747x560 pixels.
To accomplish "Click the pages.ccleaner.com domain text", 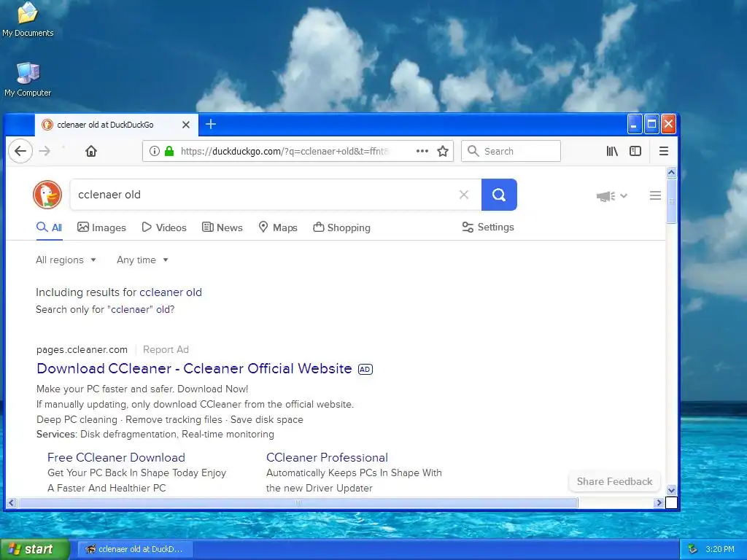I will click(x=82, y=349).
